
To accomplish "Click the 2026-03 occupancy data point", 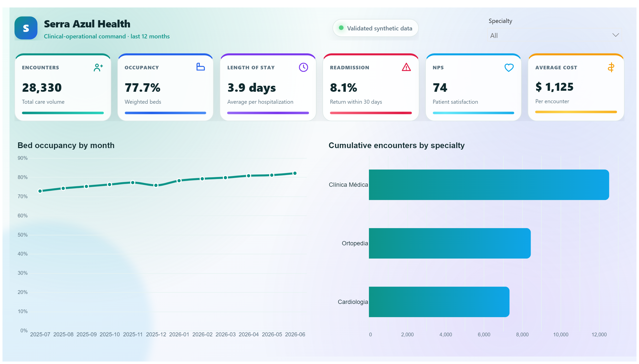I will click(225, 178).
